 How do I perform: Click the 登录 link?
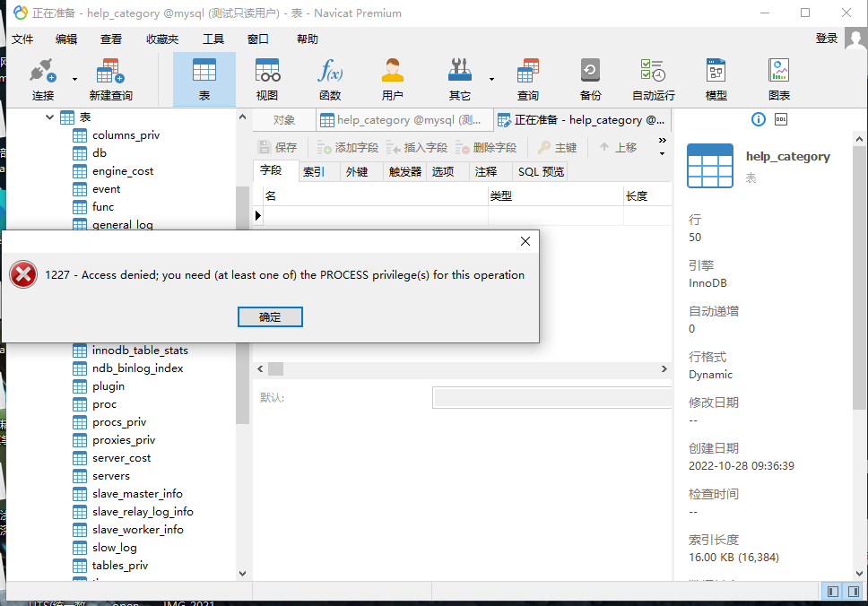[x=827, y=39]
